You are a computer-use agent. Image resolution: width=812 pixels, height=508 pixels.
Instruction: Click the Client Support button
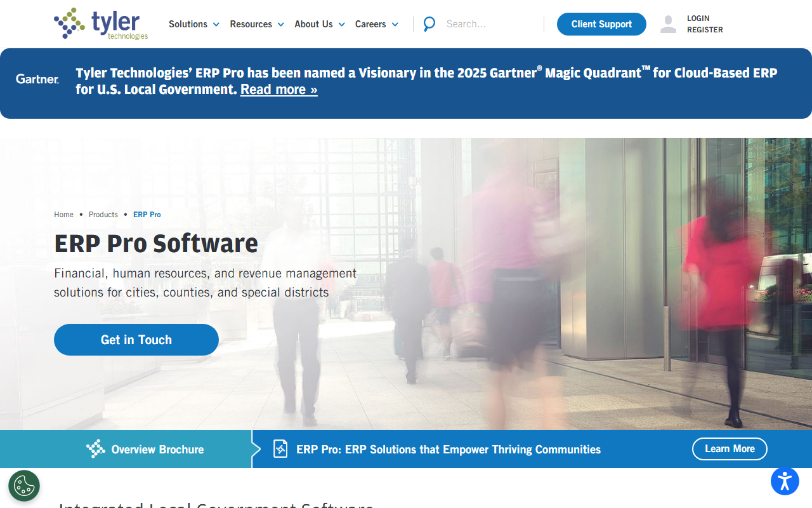pos(601,24)
